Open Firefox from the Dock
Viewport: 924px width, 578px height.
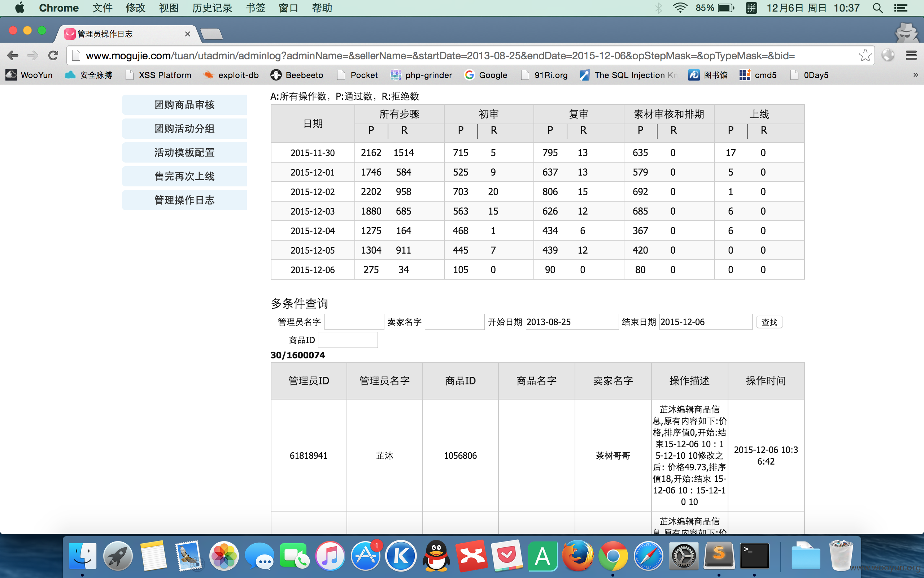click(578, 556)
